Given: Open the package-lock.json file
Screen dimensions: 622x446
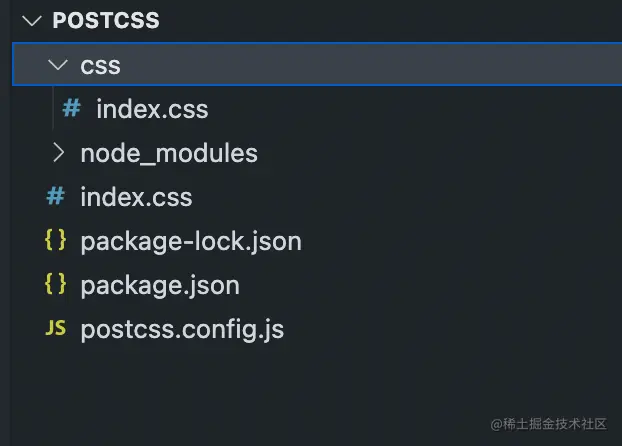Looking at the screenshot, I should (x=191, y=241).
